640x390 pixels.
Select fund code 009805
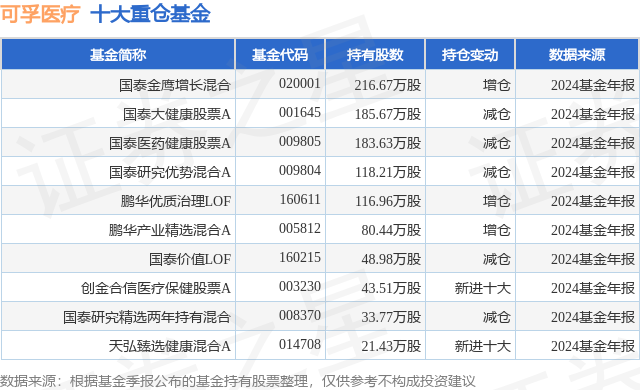pyautogui.click(x=300, y=142)
